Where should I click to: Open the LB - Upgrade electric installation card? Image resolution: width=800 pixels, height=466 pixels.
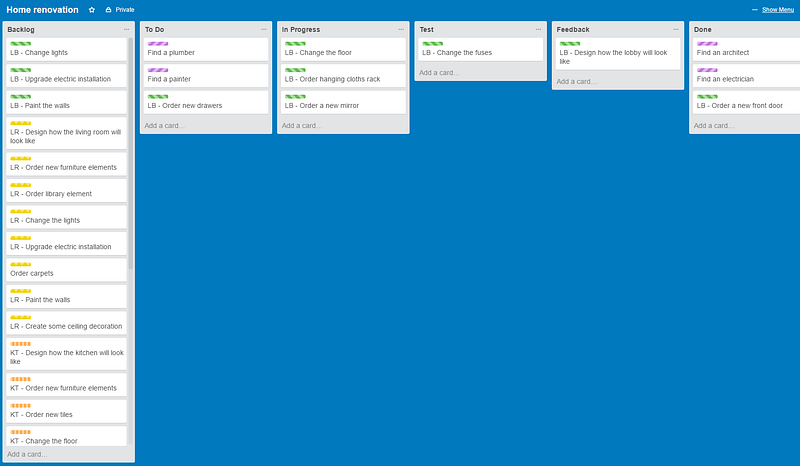pyautogui.click(x=66, y=76)
